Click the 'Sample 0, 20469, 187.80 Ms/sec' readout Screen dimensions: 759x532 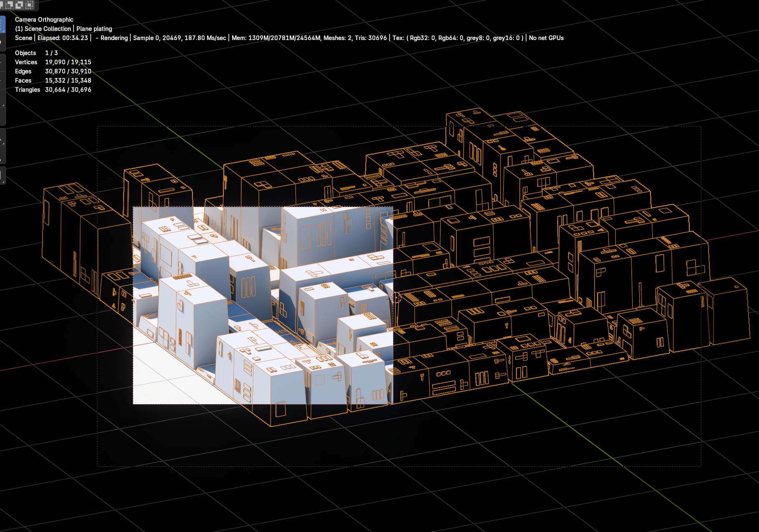[180, 38]
